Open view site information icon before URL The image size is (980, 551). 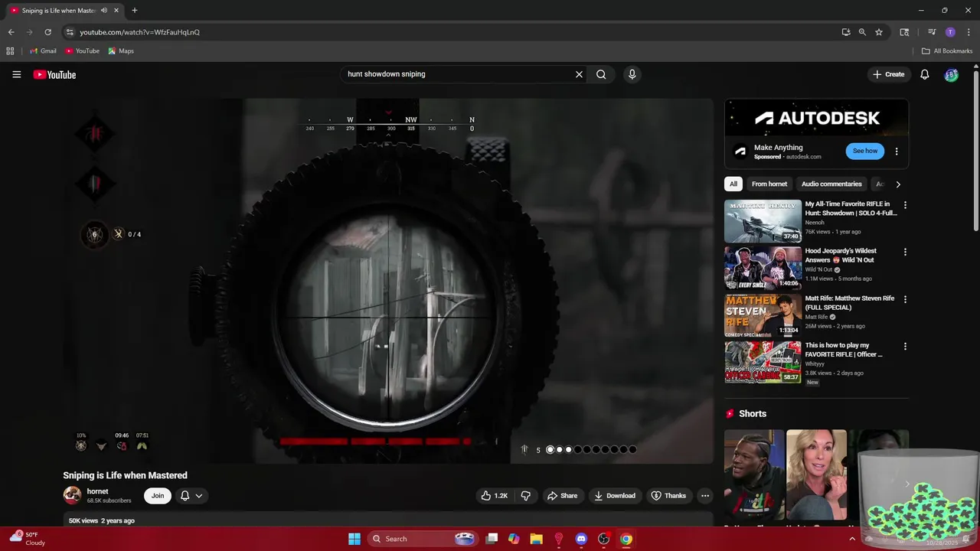point(70,32)
